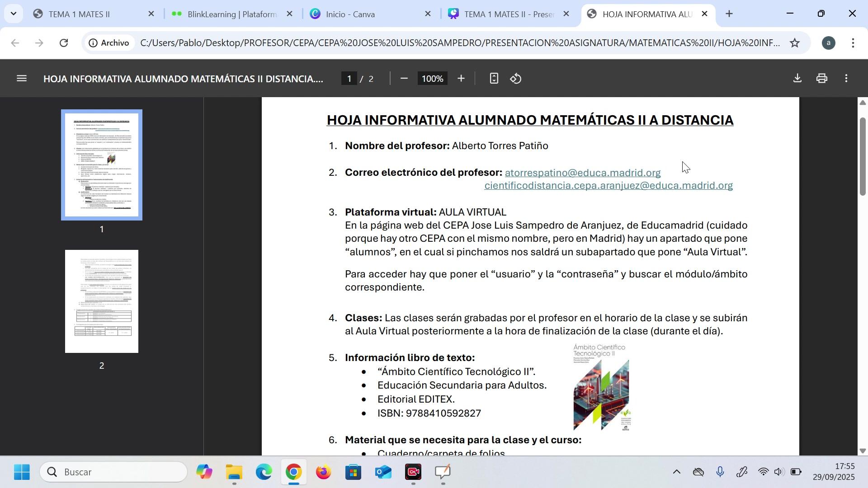This screenshot has width=868, height=488.
Task: Open the atorrespatino@educa.madrid.org email link
Action: [582, 173]
